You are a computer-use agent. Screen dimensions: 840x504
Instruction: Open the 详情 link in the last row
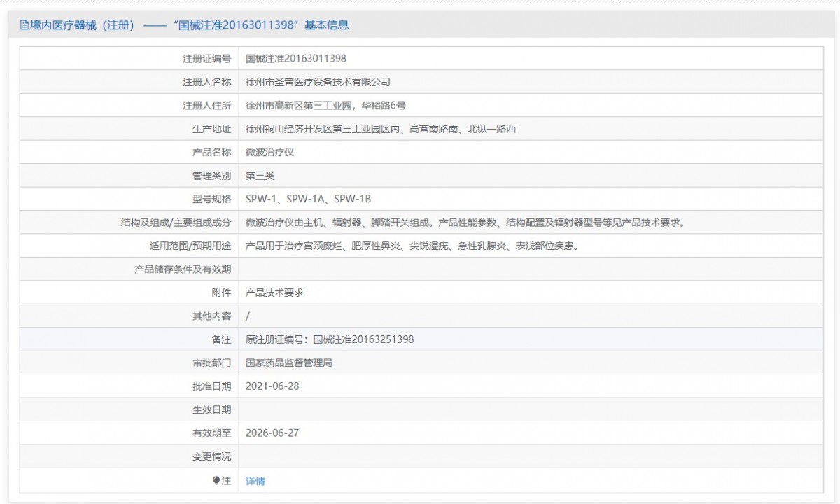tap(255, 481)
